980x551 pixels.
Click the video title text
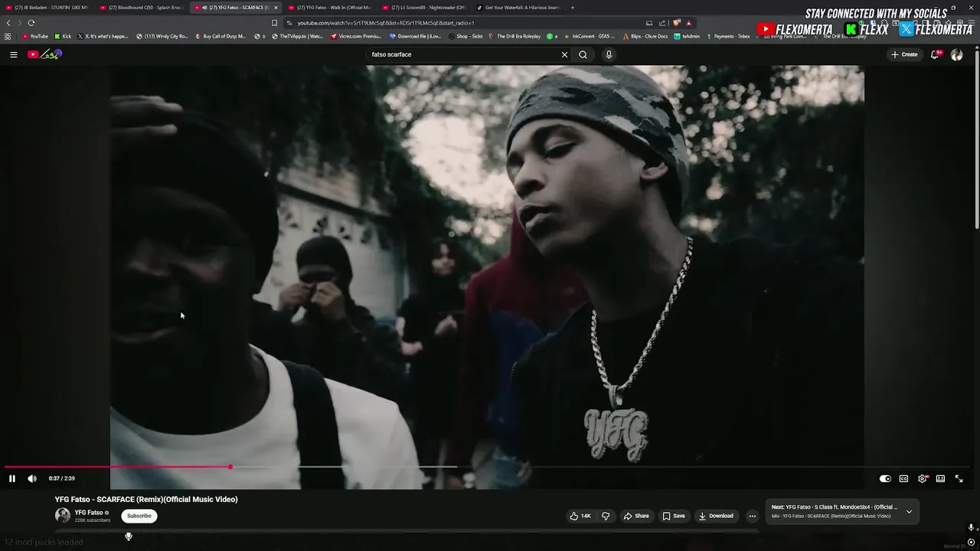pyautogui.click(x=146, y=499)
